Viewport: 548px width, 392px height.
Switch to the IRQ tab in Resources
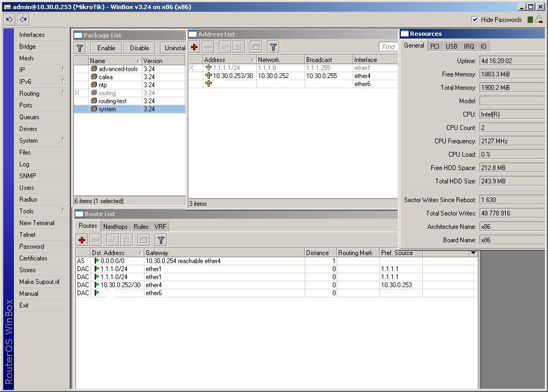(469, 46)
